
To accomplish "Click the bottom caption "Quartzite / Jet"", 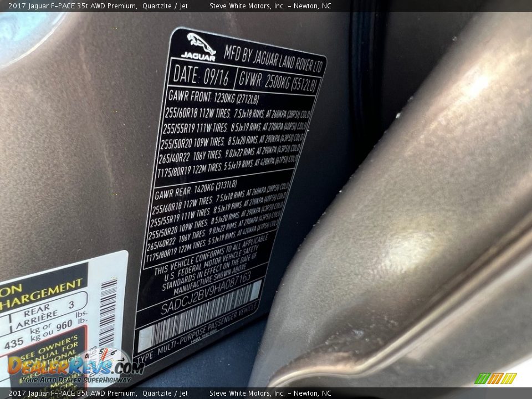I will point(165,393).
